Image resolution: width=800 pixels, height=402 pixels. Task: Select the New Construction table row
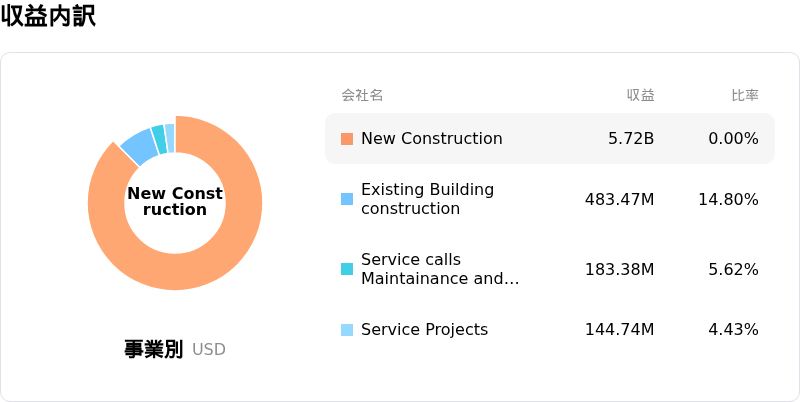tap(550, 139)
